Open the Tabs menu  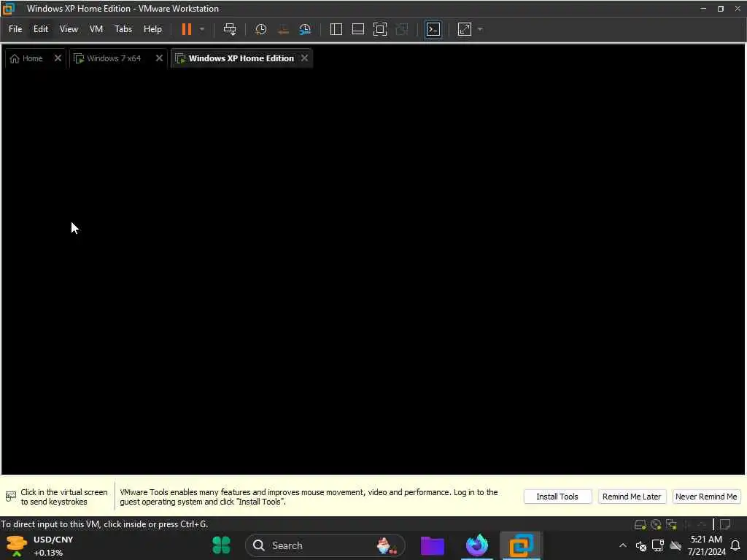123,29
